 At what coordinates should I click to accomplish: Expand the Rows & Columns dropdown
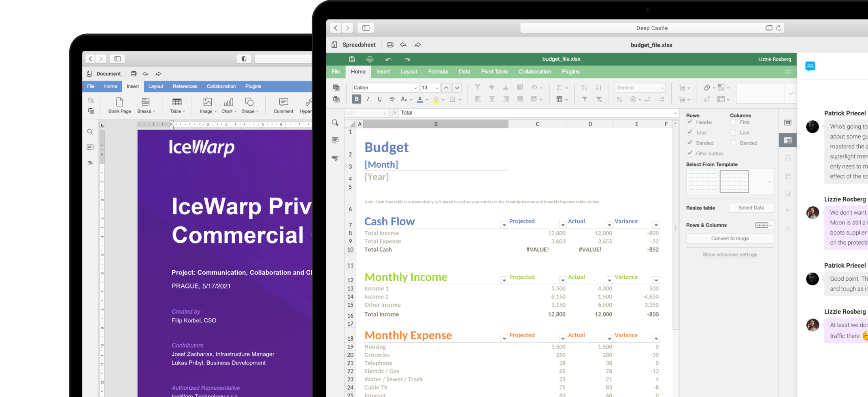coord(764,225)
